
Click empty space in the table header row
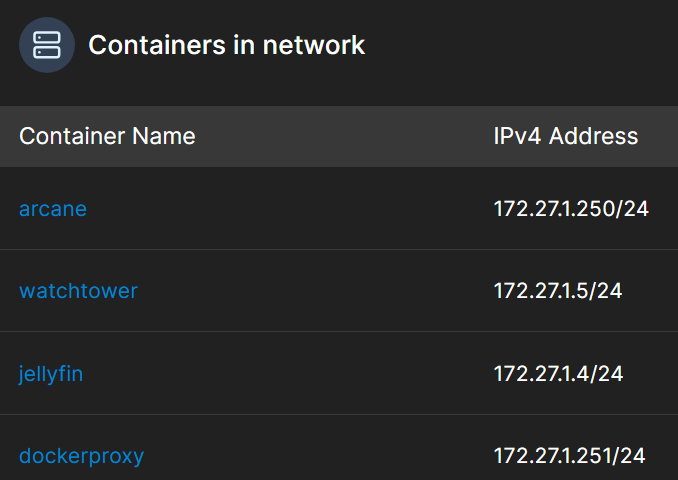tap(340, 136)
